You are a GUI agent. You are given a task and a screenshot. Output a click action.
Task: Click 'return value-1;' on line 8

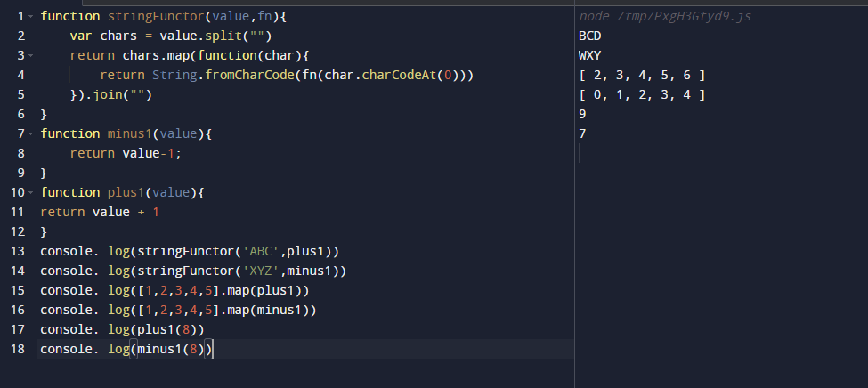coord(126,153)
